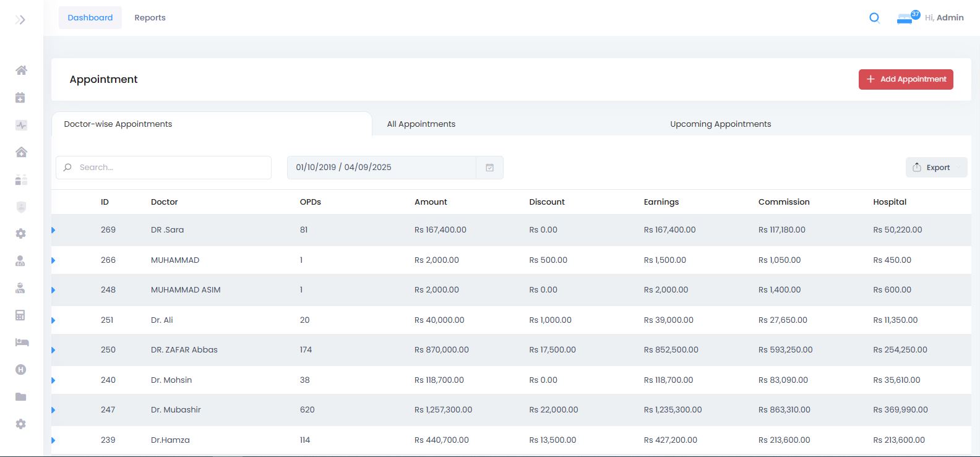980x457 pixels.
Task: Select the heartbeat monitor sidebar icon
Action: (21, 125)
